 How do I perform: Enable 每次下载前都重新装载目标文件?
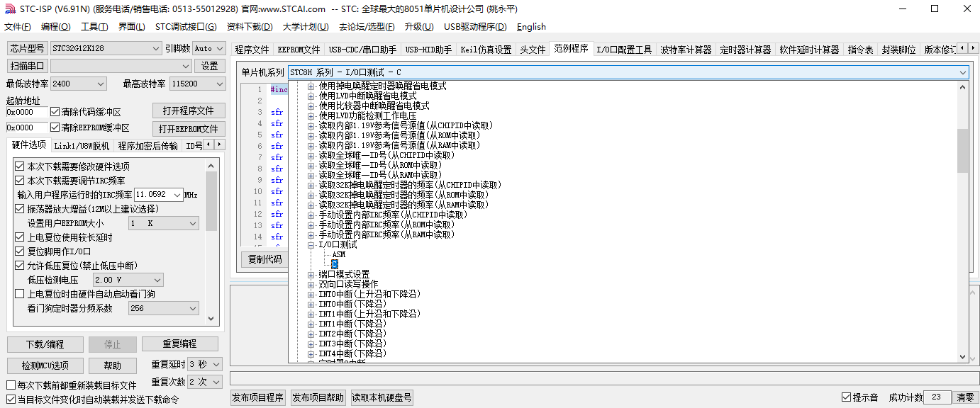11,385
